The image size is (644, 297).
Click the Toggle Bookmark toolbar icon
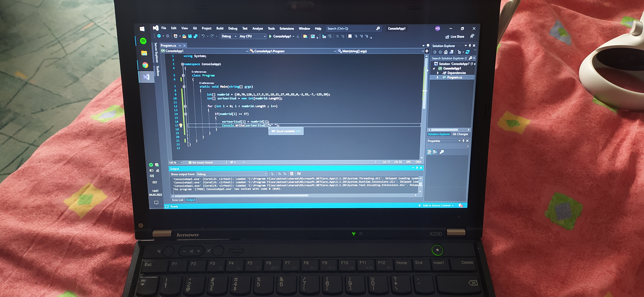[x=350, y=36]
